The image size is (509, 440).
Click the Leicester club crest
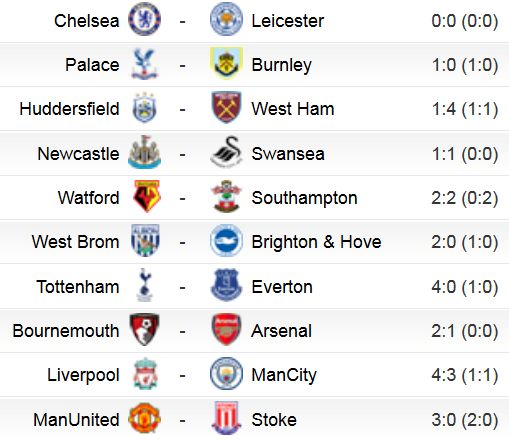click(x=226, y=19)
